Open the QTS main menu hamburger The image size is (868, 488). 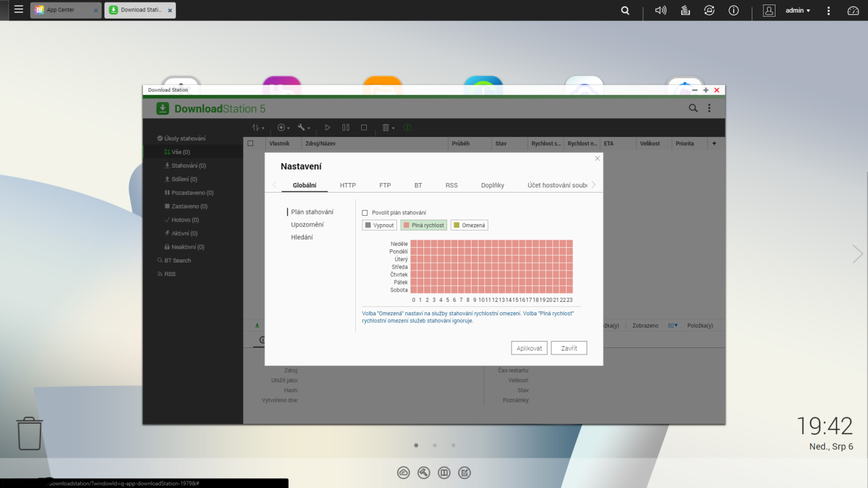pos(19,10)
